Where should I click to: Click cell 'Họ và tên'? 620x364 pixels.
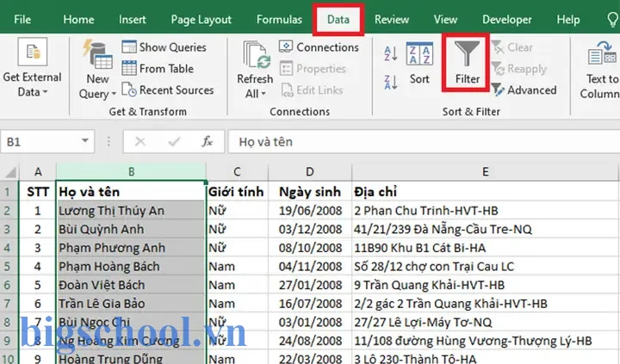(131, 192)
